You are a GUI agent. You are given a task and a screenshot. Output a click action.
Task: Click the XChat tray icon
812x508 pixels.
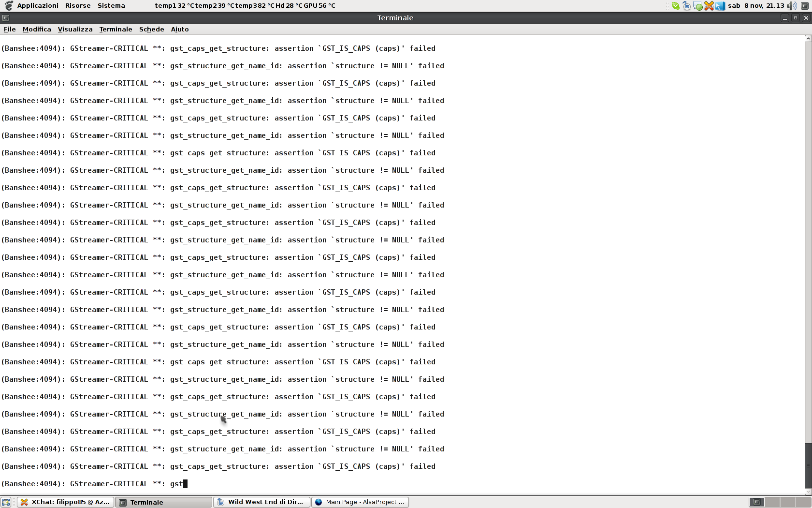click(x=709, y=6)
